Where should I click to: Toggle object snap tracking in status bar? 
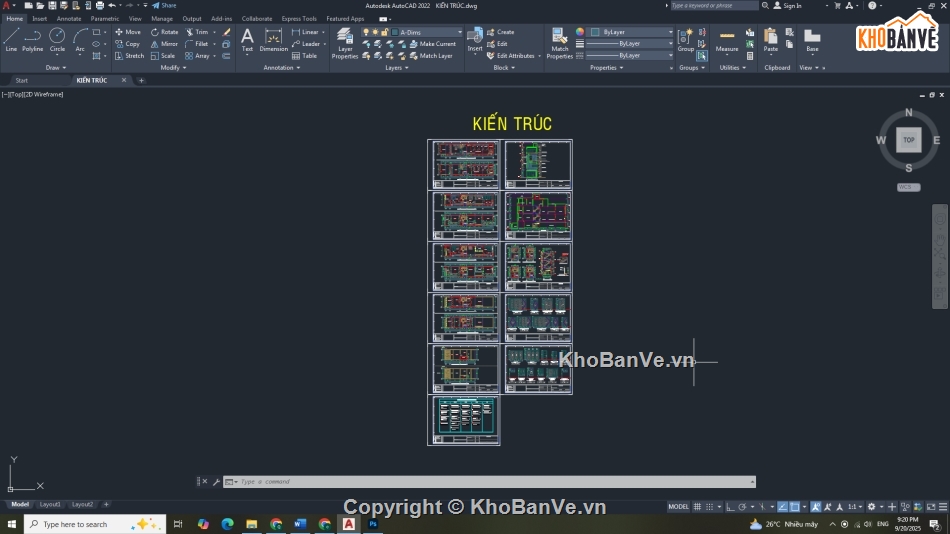(x=783, y=507)
